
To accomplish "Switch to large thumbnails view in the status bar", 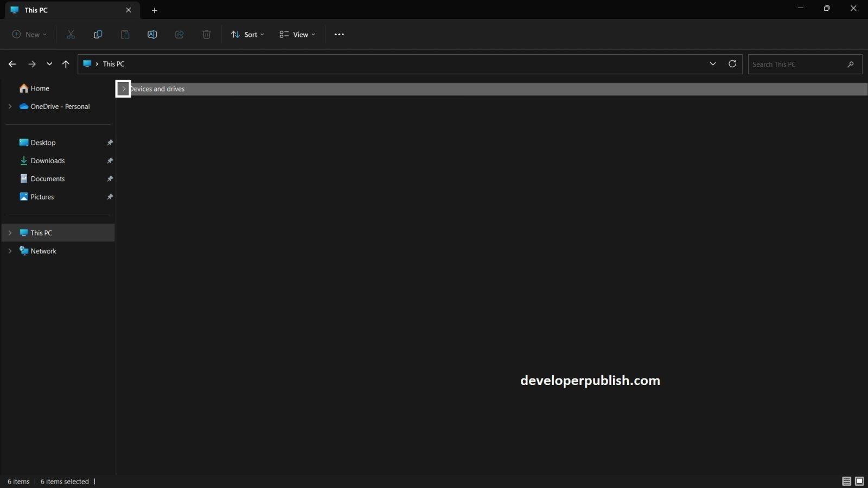I will tap(859, 481).
